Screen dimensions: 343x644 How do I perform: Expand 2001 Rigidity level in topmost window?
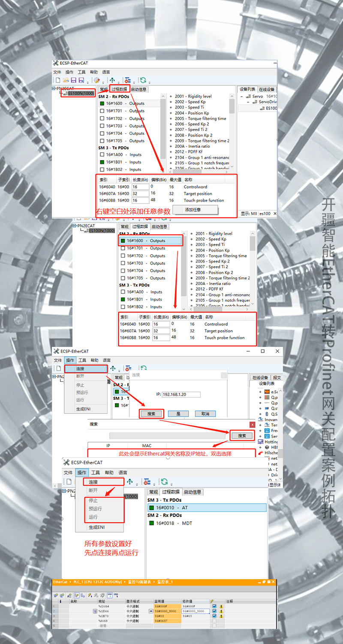pyautogui.click(x=171, y=96)
